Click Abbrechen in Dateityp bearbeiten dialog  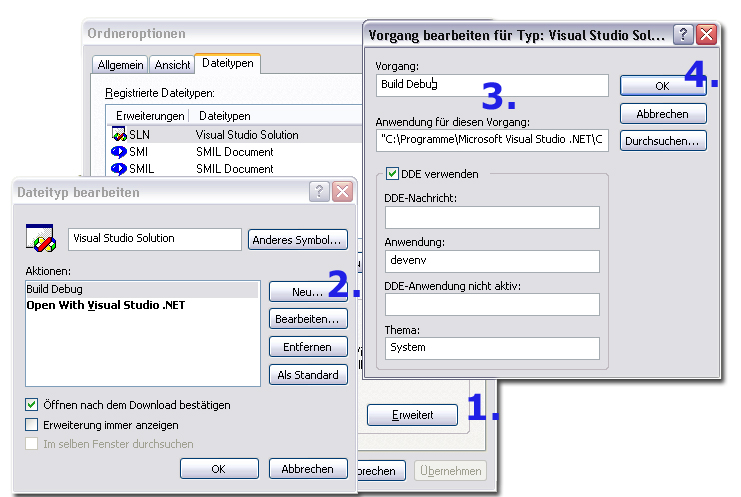(x=308, y=469)
